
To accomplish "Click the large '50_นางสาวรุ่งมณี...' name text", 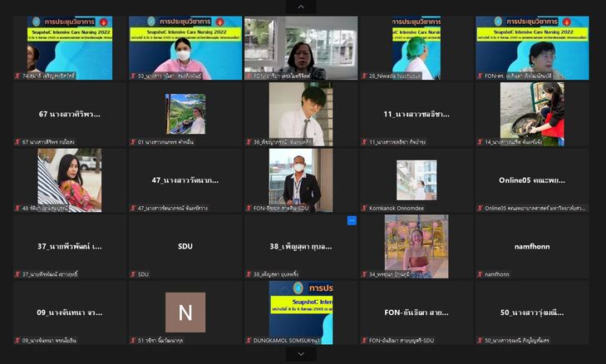I will click(532, 312).
